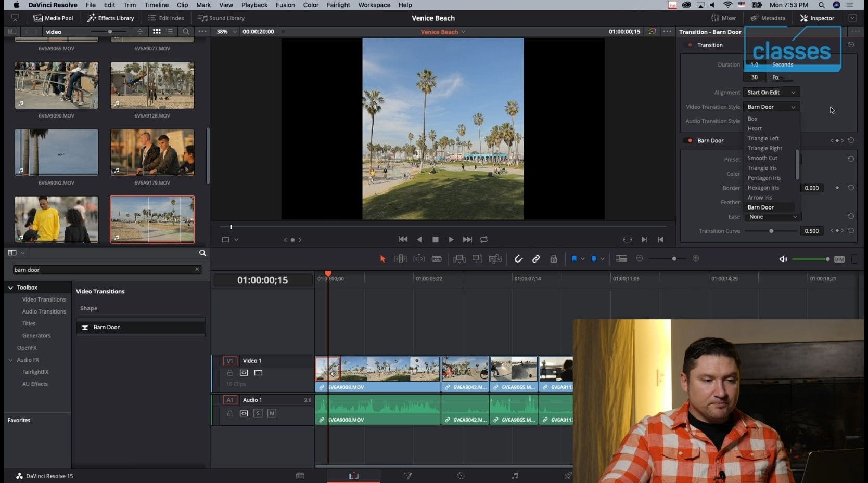Open Spotlight search in menu bar
This screenshot has width=868, height=483.
click(822, 5)
